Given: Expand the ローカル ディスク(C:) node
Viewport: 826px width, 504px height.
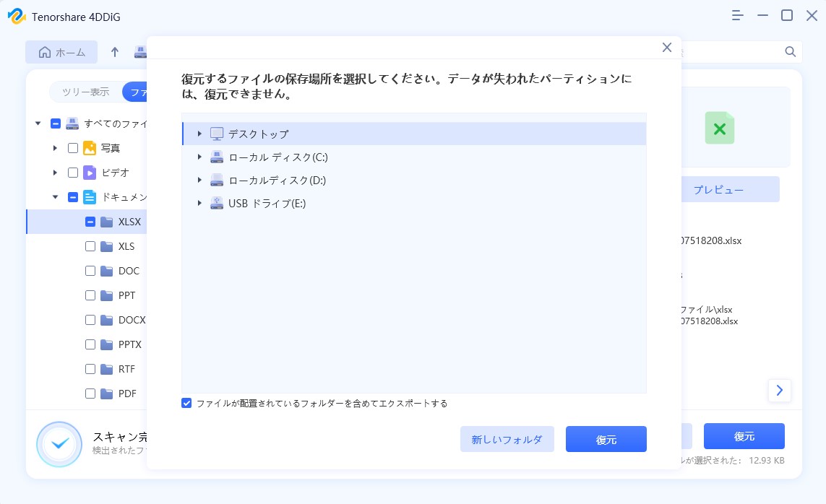Looking at the screenshot, I should point(199,157).
